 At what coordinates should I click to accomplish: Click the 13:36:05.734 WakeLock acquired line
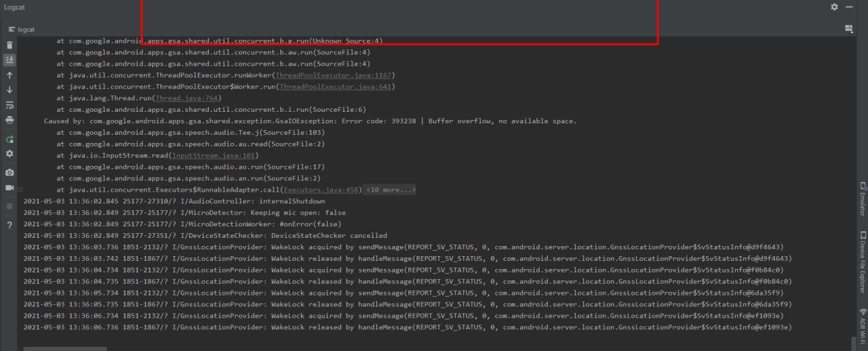pyautogui.click(x=403, y=293)
